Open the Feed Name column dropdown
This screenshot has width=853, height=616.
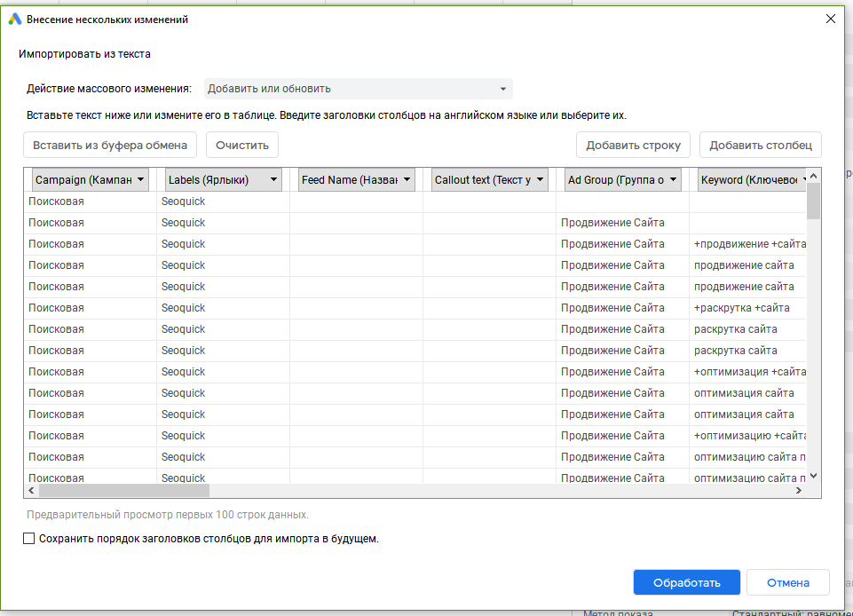pos(357,179)
